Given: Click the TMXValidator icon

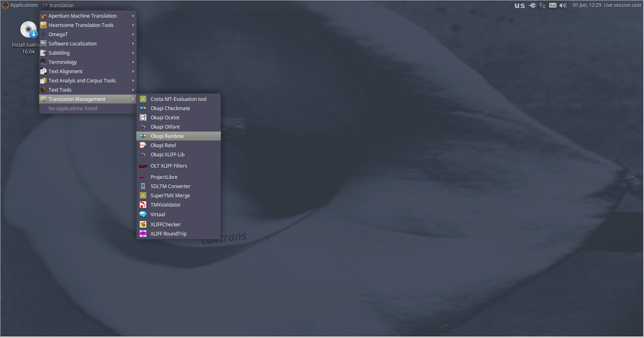Looking at the screenshot, I should [x=143, y=205].
